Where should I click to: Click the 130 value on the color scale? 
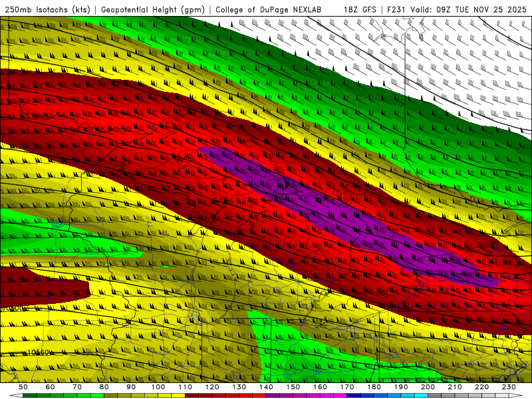point(239,387)
